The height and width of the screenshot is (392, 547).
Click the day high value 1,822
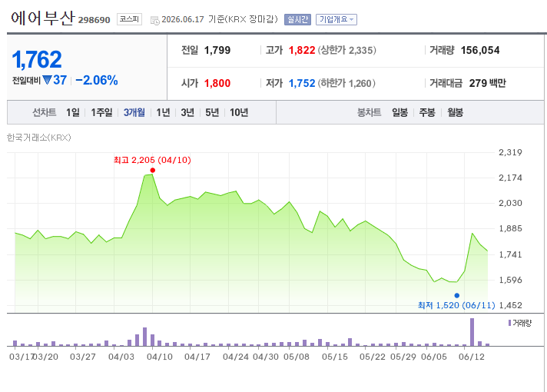tap(302, 50)
